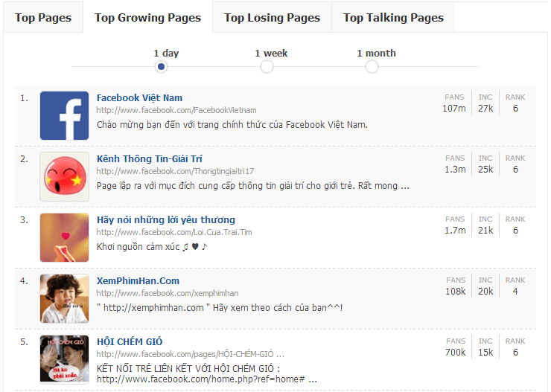Open Hãy nói những lời yêu thương thumbnail

click(64, 237)
